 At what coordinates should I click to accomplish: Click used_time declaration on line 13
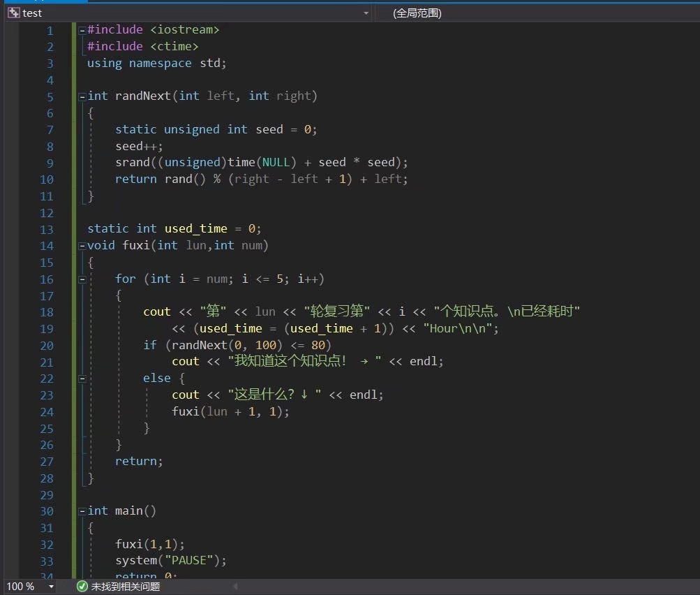tap(196, 228)
